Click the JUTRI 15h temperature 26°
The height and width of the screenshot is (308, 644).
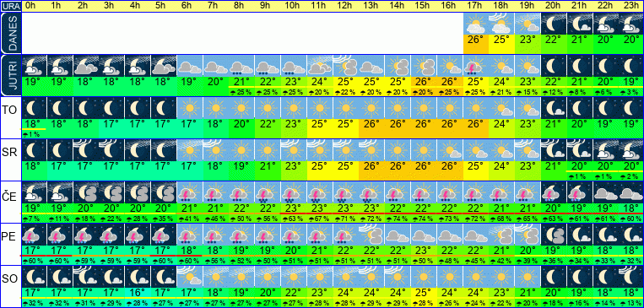pyautogui.click(x=424, y=82)
